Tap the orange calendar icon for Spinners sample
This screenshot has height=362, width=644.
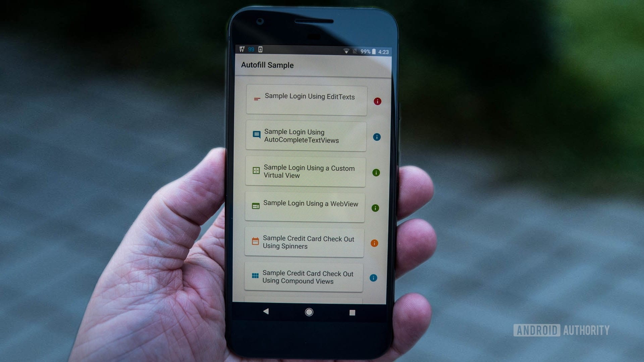256,242
